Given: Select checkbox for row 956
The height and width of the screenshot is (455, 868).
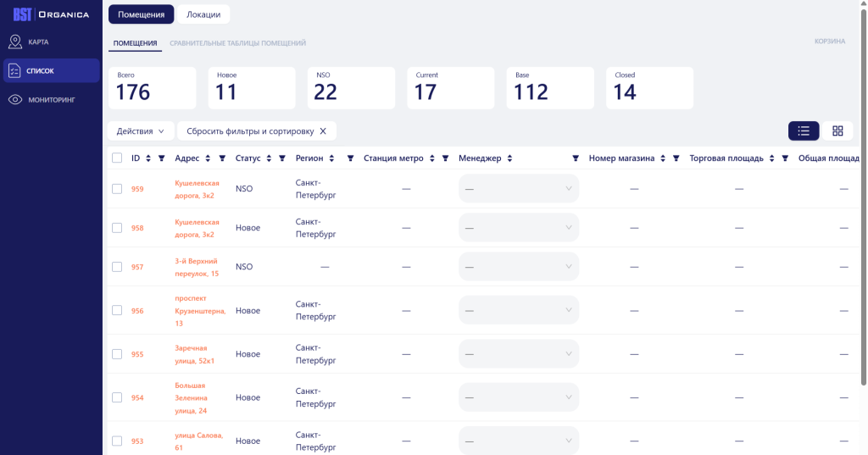Looking at the screenshot, I should pyautogui.click(x=117, y=310).
